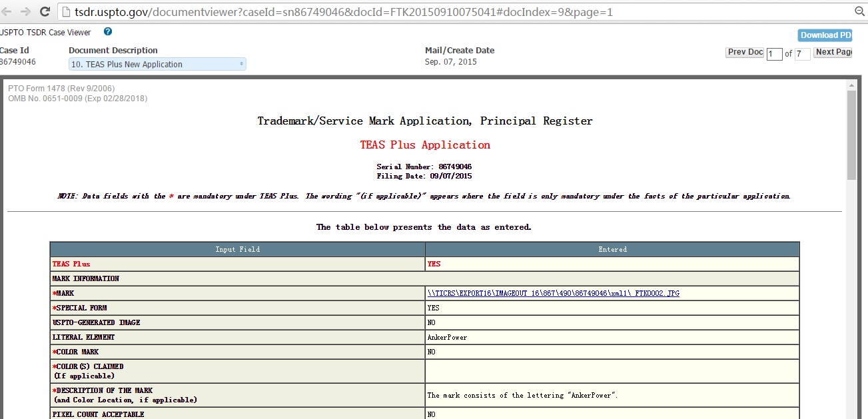This screenshot has width=868, height=419.
Task: Click the AnkerPower literal element value
Action: (x=447, y=337)
